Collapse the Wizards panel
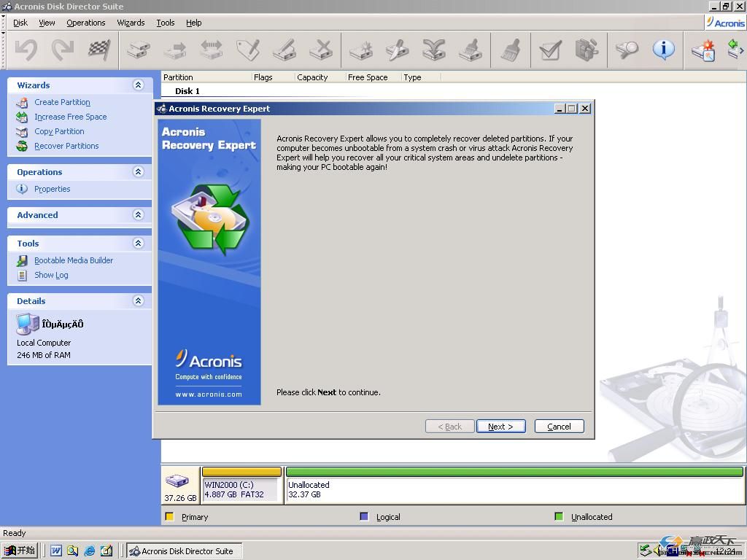This screenshot has width=747, height=560. [x=138, y=85]
